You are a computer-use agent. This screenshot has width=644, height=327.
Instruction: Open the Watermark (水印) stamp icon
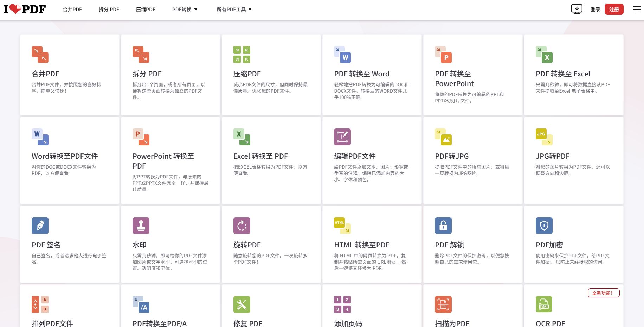141,226
